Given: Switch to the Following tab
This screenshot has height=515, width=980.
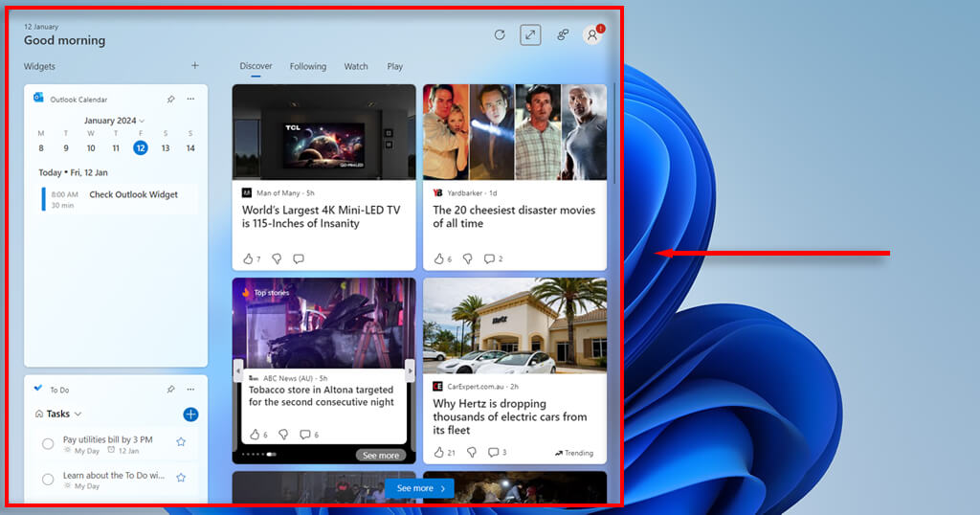Looking at the screenshot, I should (x=308, y=67).
